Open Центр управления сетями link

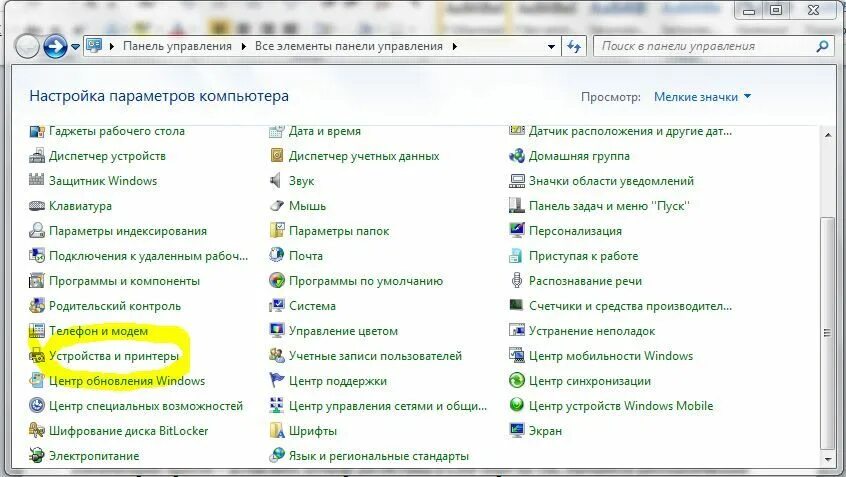point(388,406)
